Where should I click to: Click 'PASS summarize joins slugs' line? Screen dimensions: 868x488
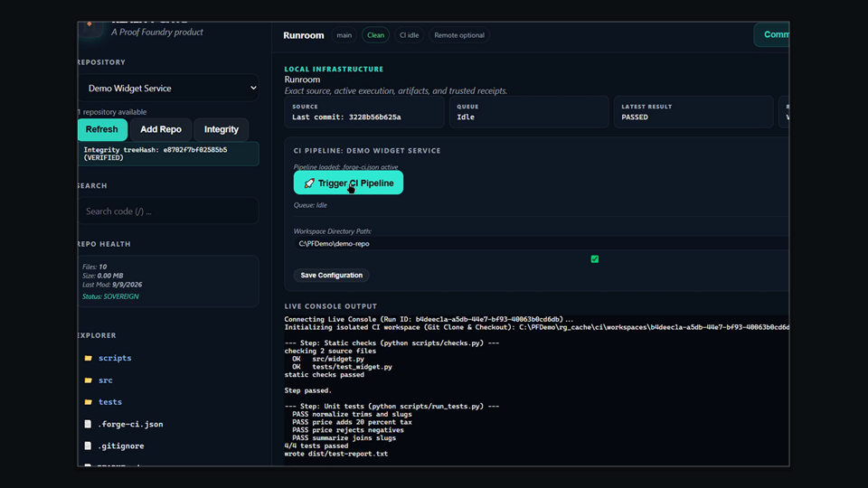[344, 437]
